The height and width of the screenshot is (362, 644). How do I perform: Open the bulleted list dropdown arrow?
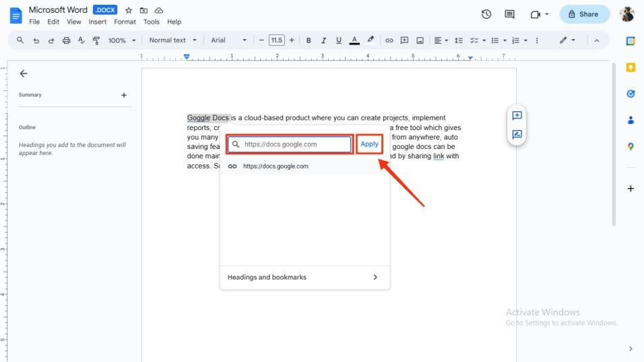pos(505,40)
